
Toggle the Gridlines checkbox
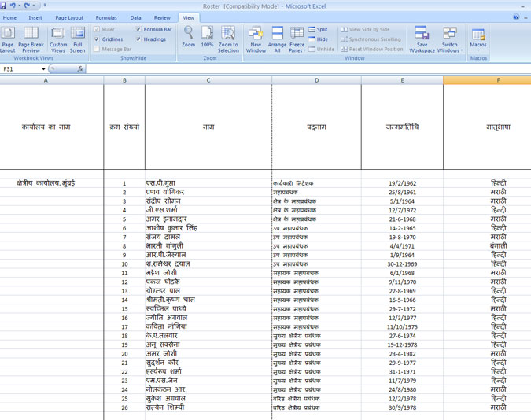[x=97, y=39]
